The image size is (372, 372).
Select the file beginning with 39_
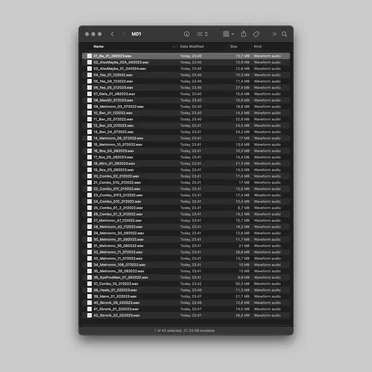click(186, 297)
